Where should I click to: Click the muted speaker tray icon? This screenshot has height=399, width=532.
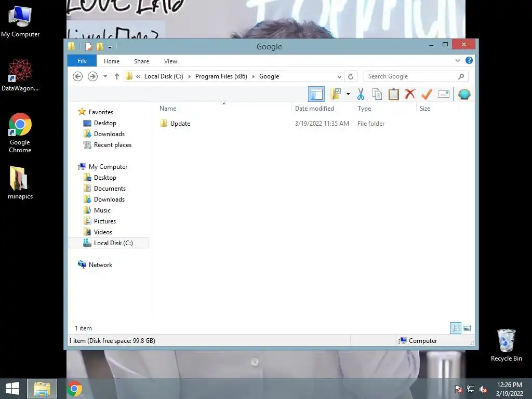pyautogui.click(x=483, y=389)
